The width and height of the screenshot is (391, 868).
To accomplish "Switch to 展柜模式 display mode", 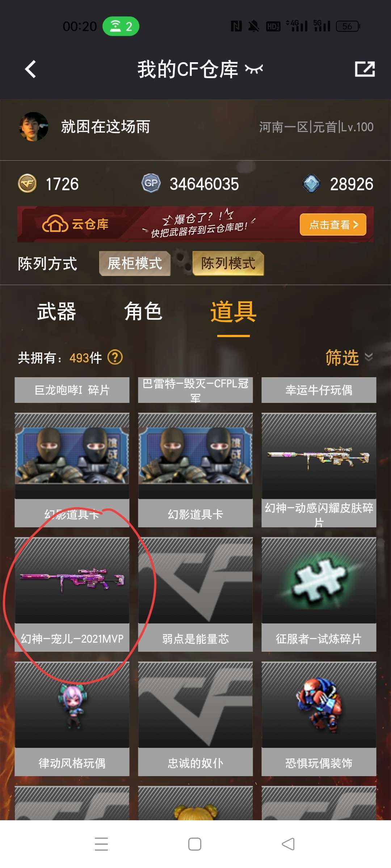I will [x=135, y=263].
